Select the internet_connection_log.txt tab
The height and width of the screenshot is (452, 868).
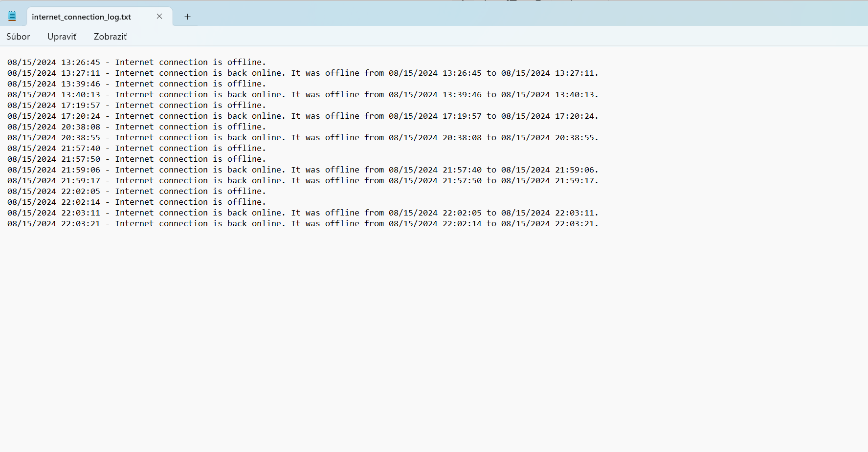[82, 17]
